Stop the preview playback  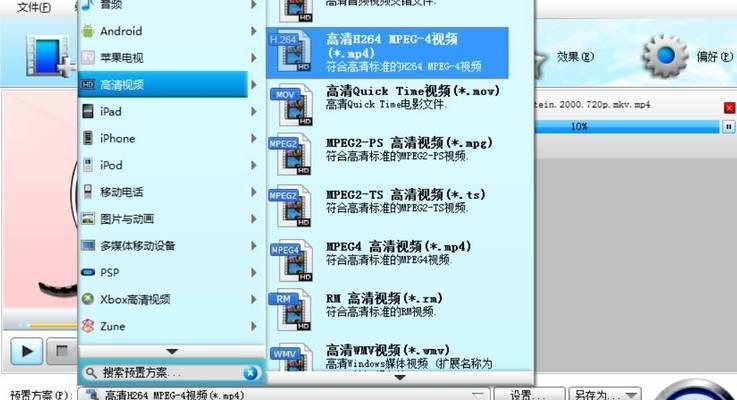[x=62, y=351]
